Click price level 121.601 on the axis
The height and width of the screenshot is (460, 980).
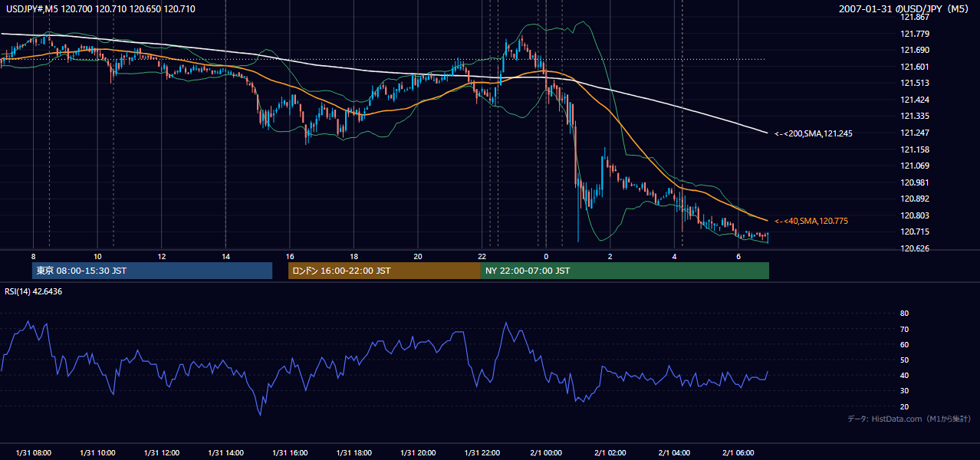point(916,67)
